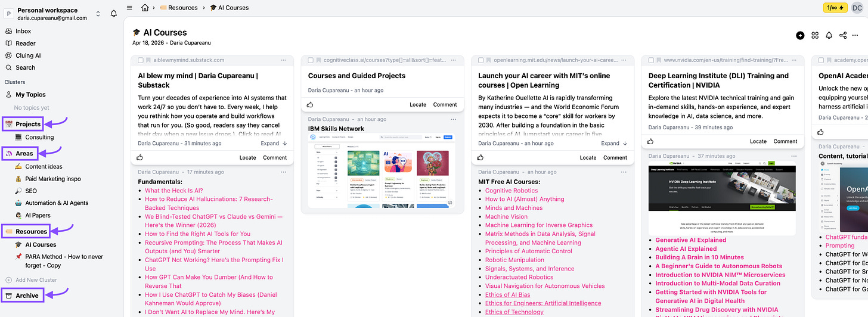Click the 1/∞ credits badge
The image size is (868, 317).
(x=835, y=8)
